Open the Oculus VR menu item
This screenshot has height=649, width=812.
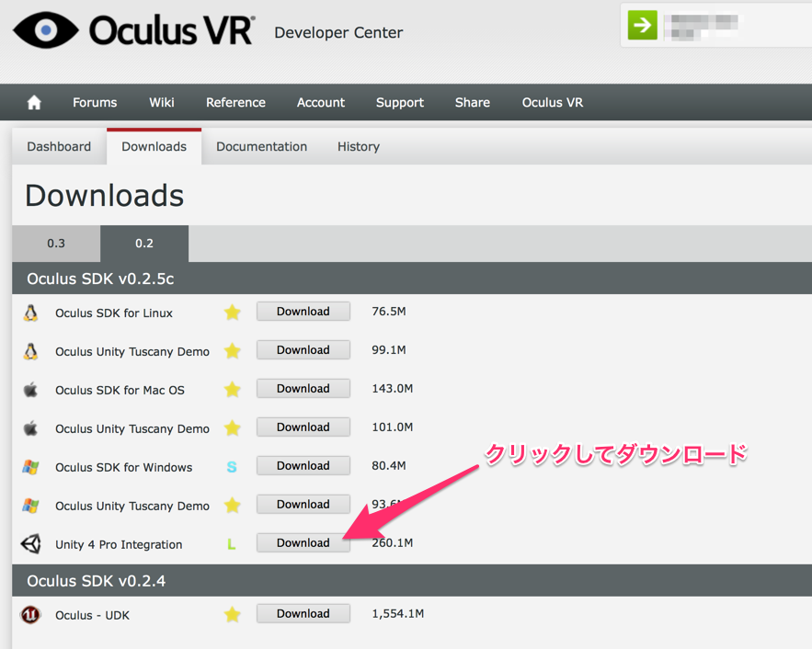[x=553, y=102]
